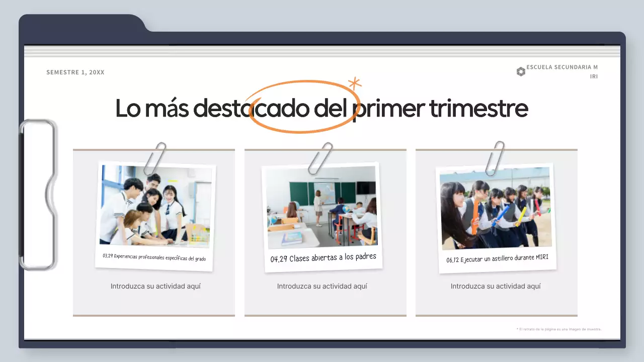644x362 pixels.
Task: Open the students around table photo
Action: point(155,205)
